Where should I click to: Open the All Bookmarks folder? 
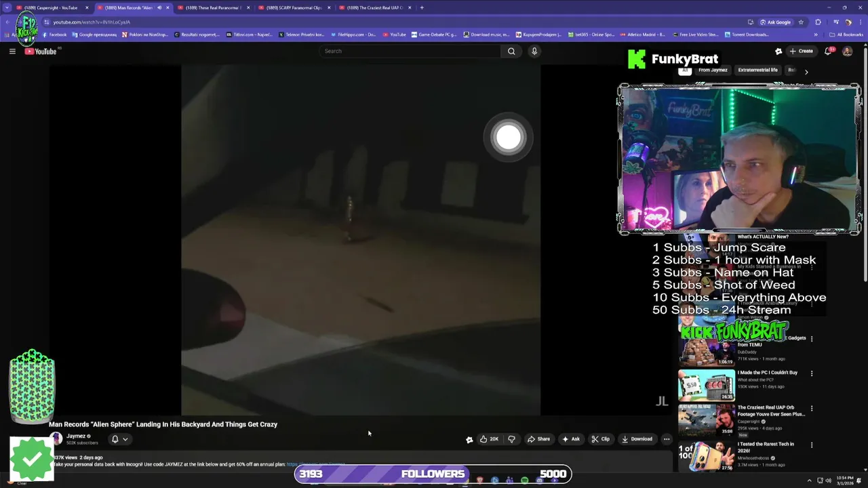[x=846, y=35]
